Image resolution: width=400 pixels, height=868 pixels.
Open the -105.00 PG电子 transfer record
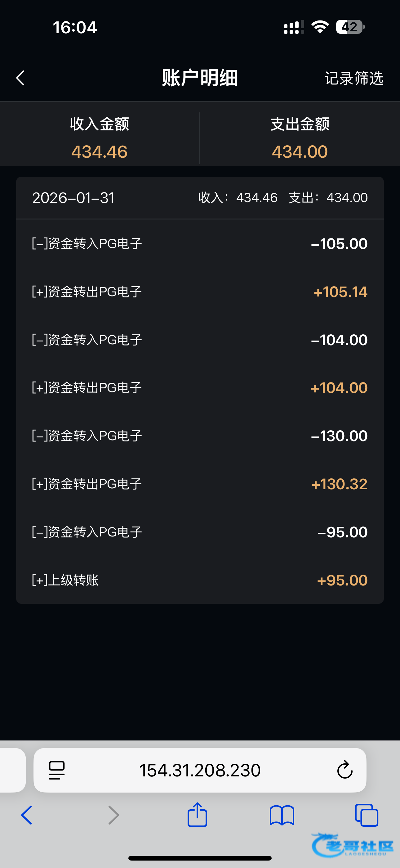(x=200, y=244)
